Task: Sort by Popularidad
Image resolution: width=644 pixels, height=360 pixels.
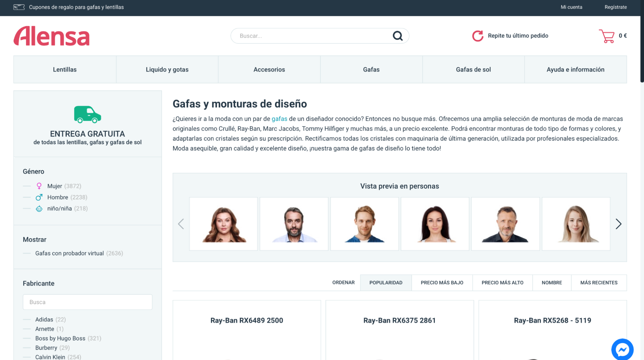Action: 386,283
